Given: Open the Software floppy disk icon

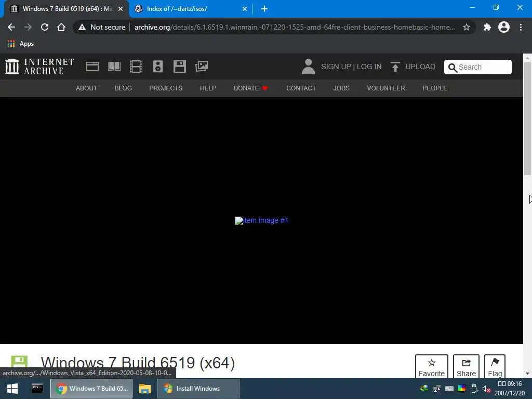Looking at the screenshot, I should 179,66.
